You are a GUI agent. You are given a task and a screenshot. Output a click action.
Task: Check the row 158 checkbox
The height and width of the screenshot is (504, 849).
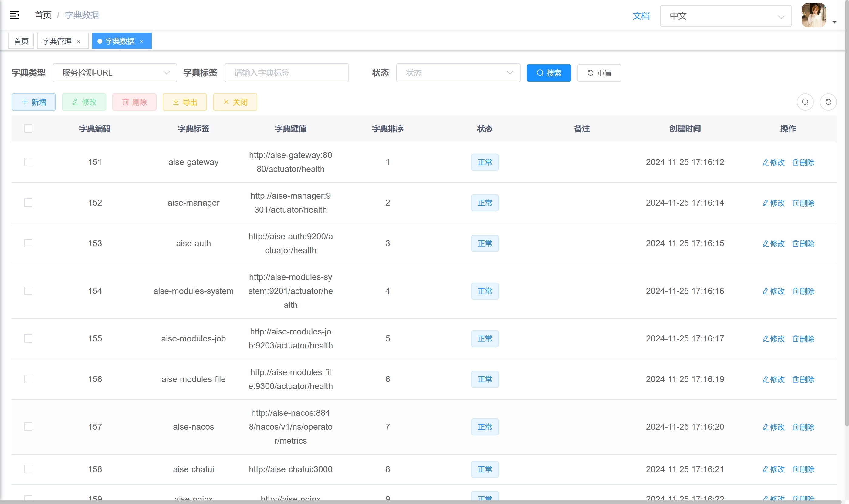(28, 469)
